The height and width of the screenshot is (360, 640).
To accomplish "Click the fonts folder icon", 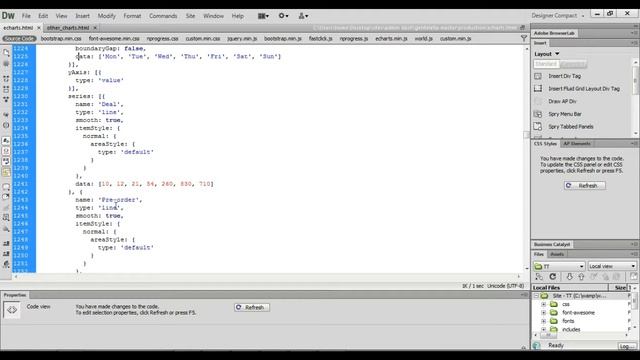I will 554,321.
